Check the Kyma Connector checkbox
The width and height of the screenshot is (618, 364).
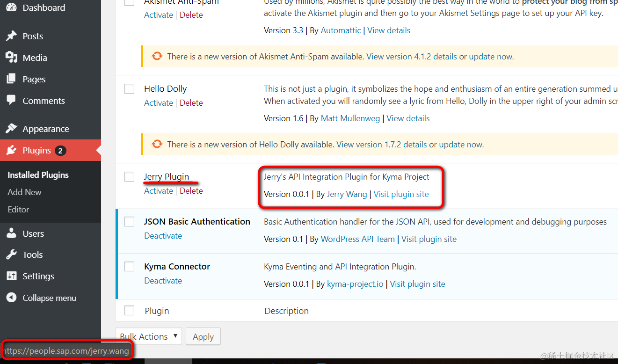tap(130, 266)
